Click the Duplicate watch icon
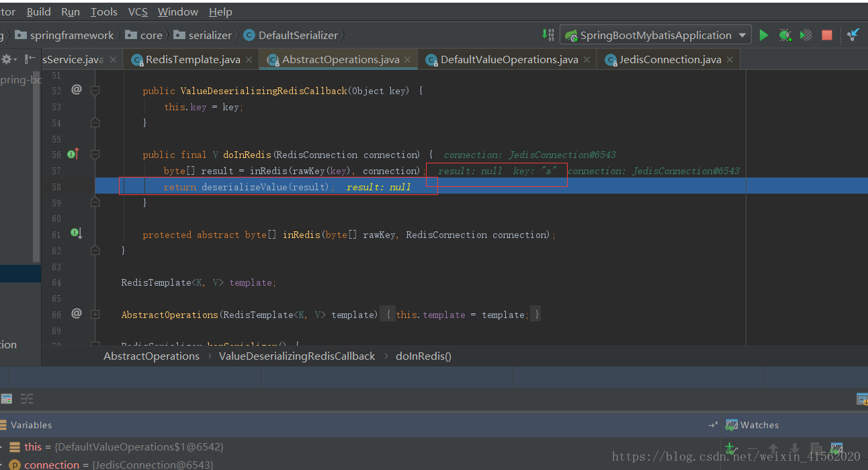This screenshot has height=470, width=868. pyautogui.click(x=815, y=448)
